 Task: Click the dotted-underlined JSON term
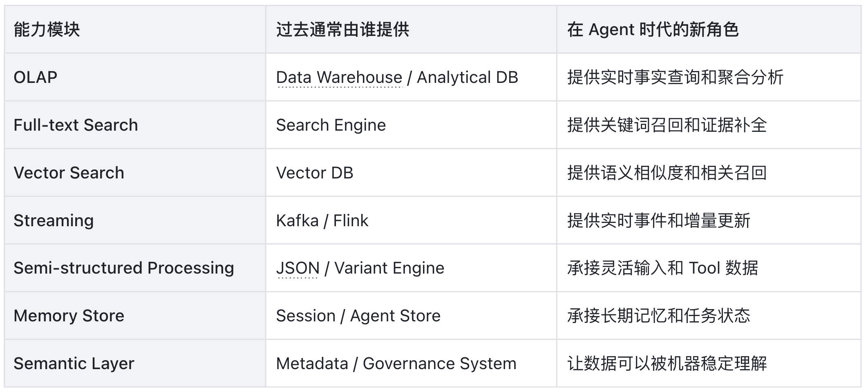(298, 268)
